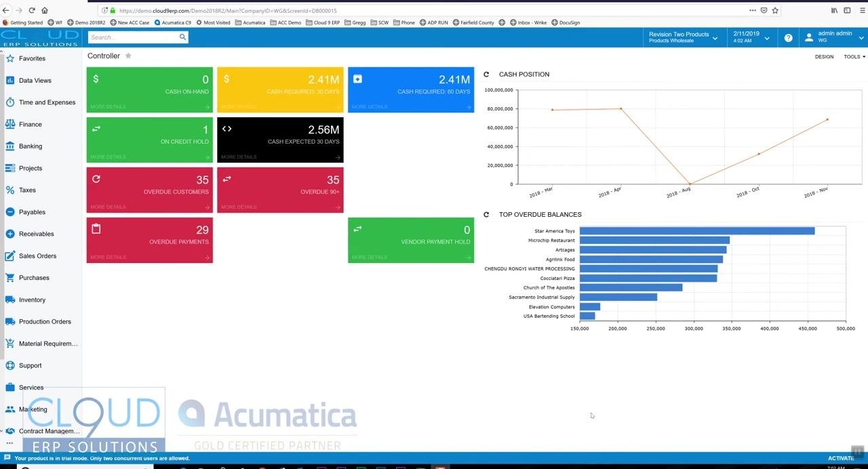Open browser page actions ellipsis menu
This screenshot has height=469, width=868.
pyautogui.click(x=753, y=10)
